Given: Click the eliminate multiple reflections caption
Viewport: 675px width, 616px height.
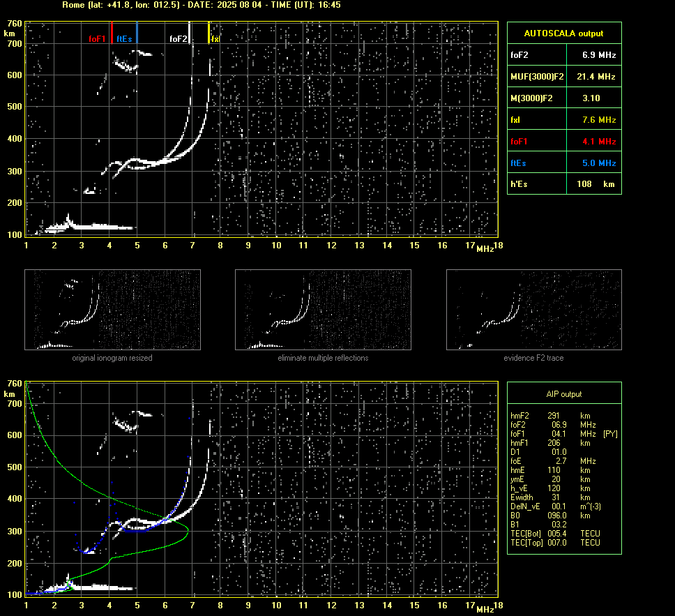Looking at the screenshot, I should 323,358.
